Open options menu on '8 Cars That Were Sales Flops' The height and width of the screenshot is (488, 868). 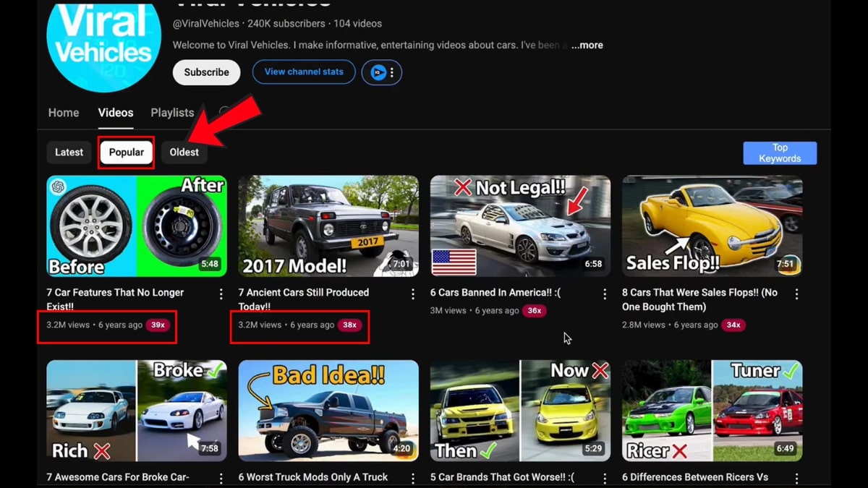[x=796, y=294]
